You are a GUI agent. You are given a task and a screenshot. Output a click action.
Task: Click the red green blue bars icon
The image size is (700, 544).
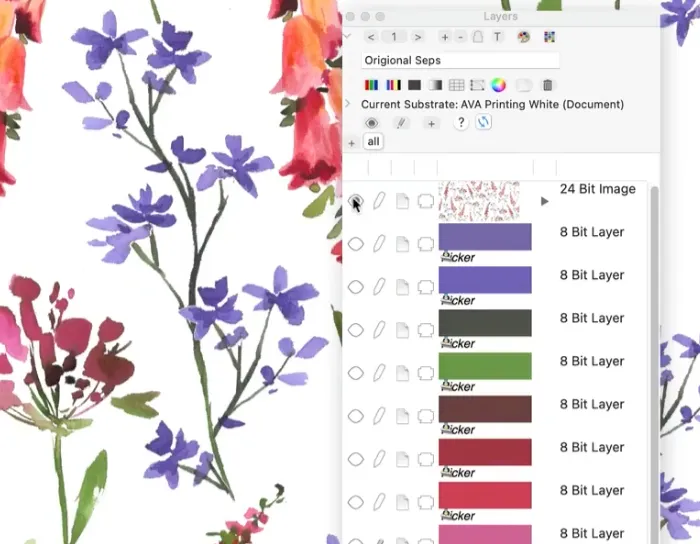pos(371,85)
